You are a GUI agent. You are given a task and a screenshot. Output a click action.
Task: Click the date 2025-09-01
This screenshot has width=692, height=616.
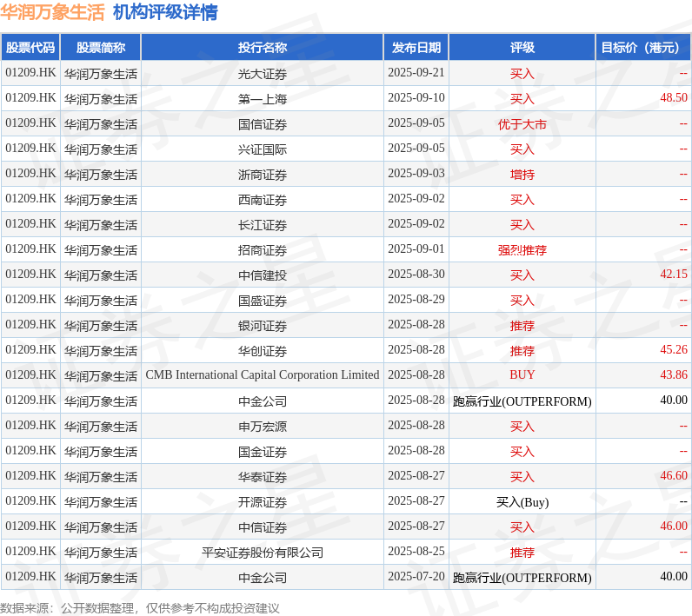(416, 248)
